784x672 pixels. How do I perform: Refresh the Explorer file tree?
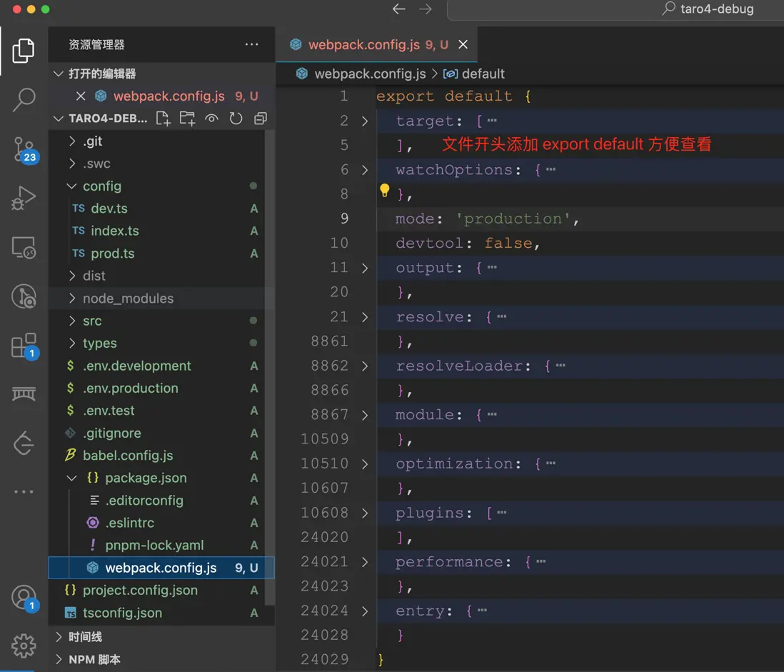[x=236, y=119]
